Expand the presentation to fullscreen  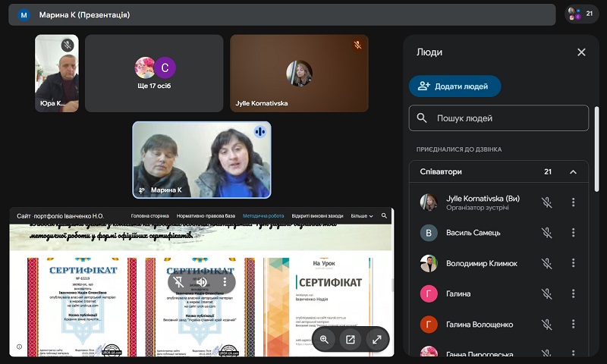pyautogui.click(x=376, y=339)
